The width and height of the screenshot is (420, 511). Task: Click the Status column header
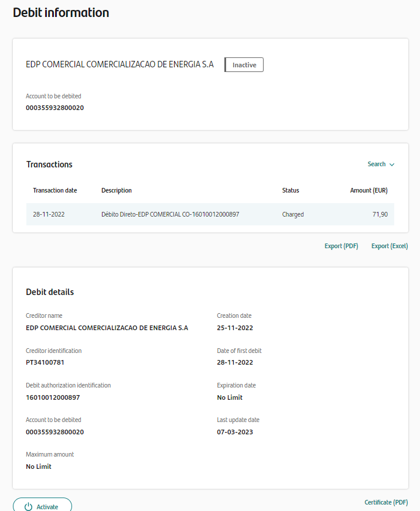click(291, 190)
